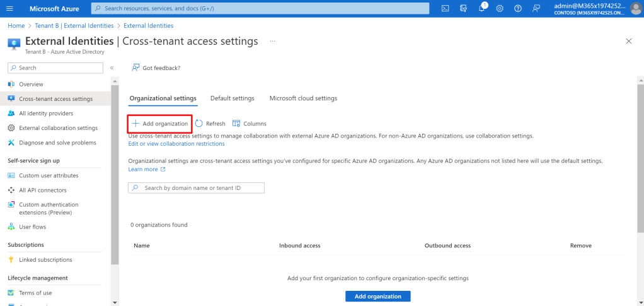
Task: Open directories and subscriptions filter icon
Action: tap(463, 8)
